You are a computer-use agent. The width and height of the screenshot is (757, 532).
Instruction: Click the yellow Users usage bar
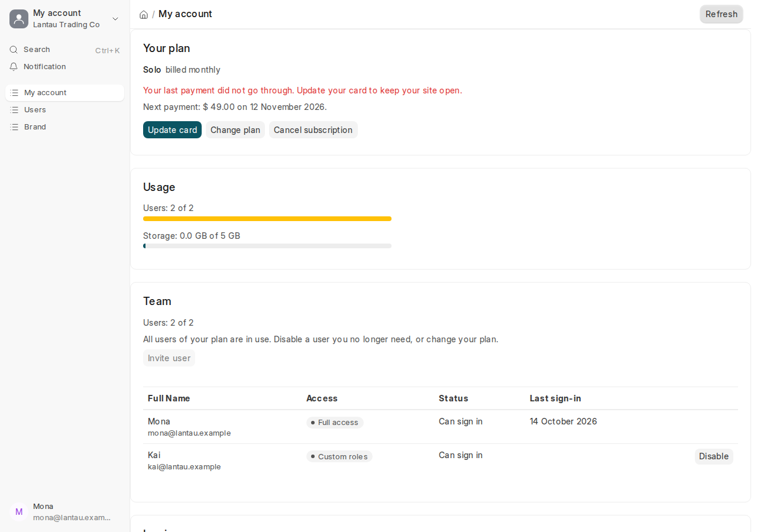(x=267, y=219)
